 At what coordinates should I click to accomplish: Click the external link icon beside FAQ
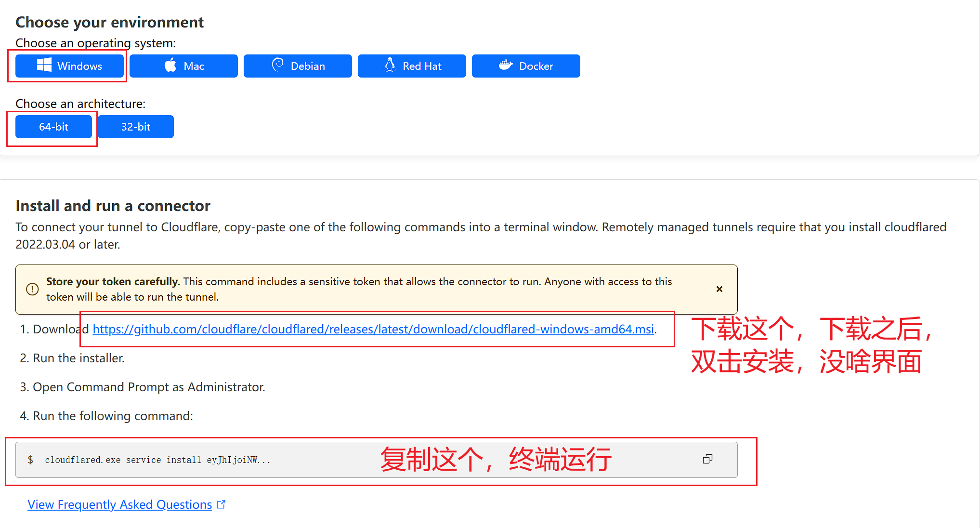pyautogui.click(x=221, y=504)
